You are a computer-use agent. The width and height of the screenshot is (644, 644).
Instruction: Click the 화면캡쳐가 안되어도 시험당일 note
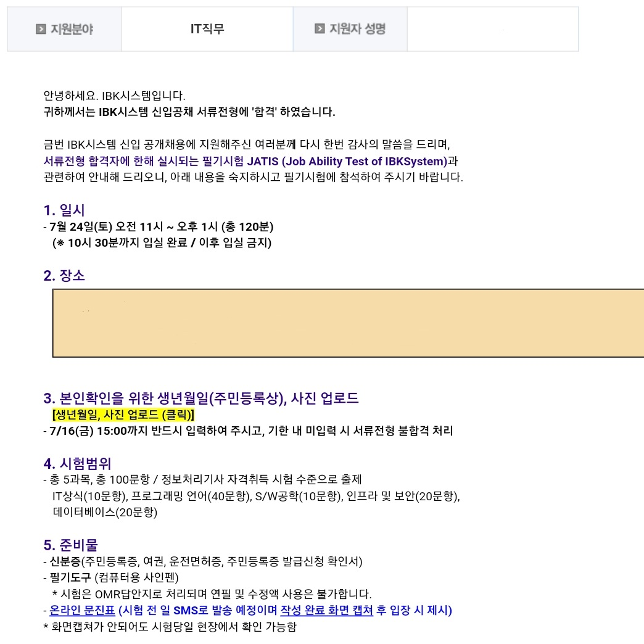(x=170, y=627)
